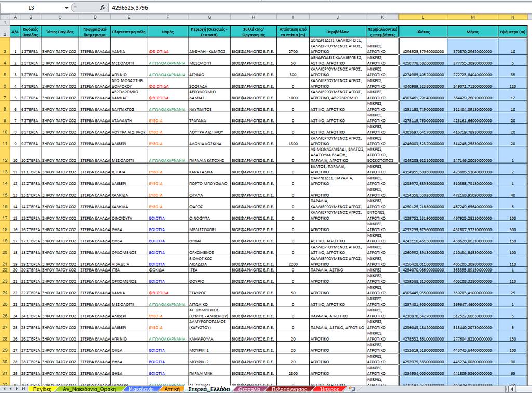Screen dimensions: 532x393
Task: Open the Name Box dropdown arrow
Action: point(66,8)
